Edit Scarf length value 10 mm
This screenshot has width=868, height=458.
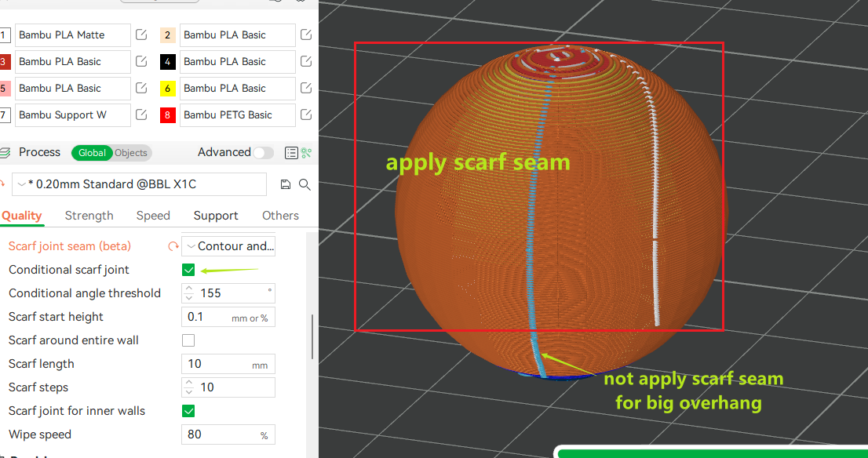228,364
